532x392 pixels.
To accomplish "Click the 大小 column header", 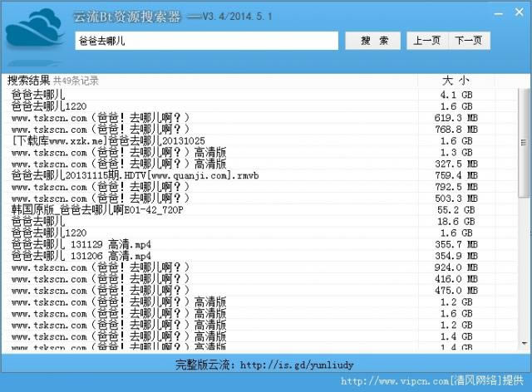I will pos(456,81).
